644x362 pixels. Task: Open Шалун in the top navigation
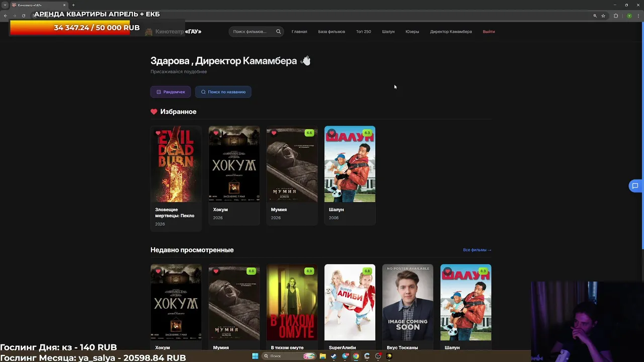[x=388, y=32]
